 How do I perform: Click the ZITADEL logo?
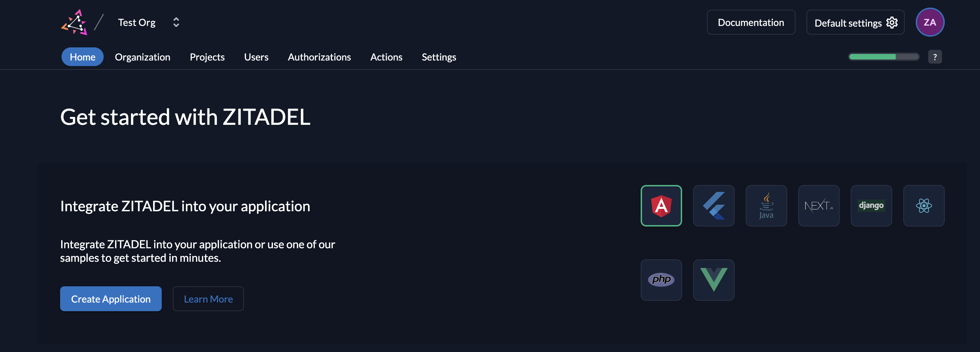click(75, 22)
